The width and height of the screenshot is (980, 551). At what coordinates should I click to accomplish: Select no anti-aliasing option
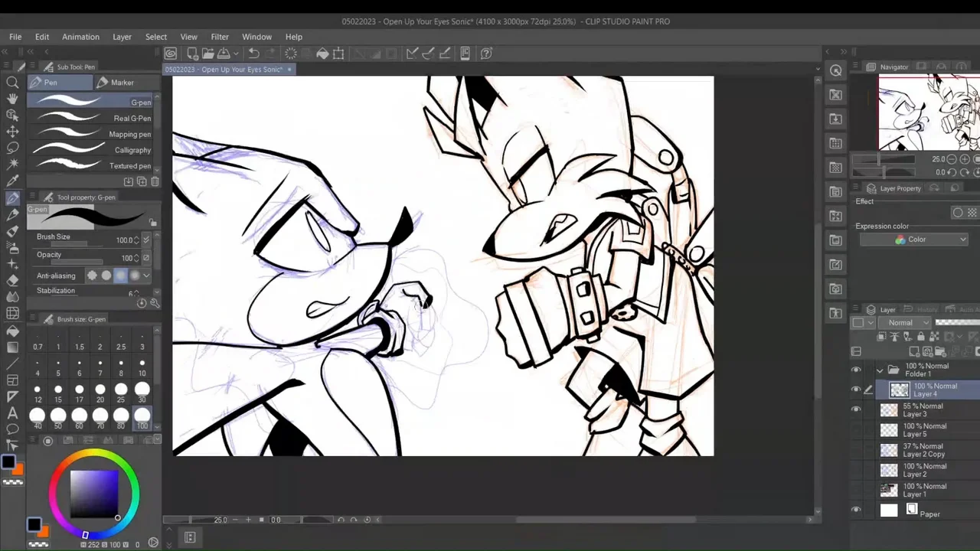point(92,275)
